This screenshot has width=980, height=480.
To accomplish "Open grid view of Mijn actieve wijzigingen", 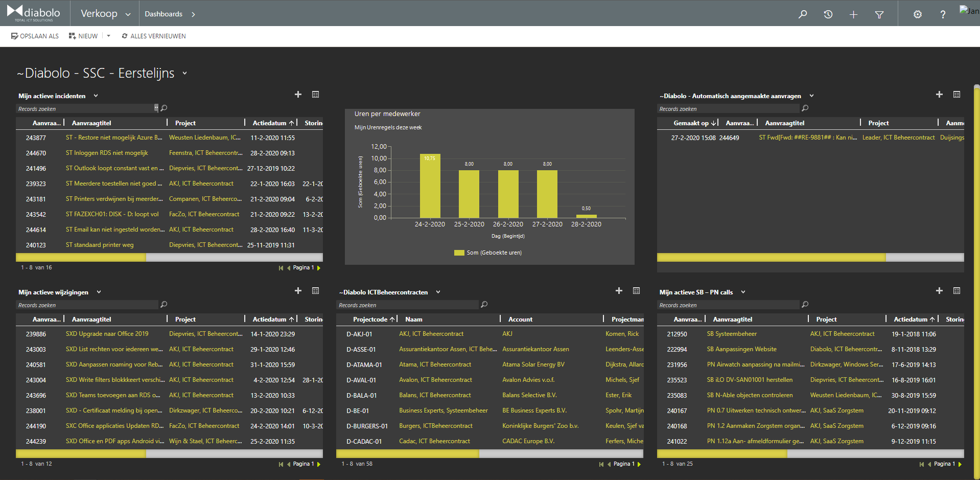I will [316, 291].
